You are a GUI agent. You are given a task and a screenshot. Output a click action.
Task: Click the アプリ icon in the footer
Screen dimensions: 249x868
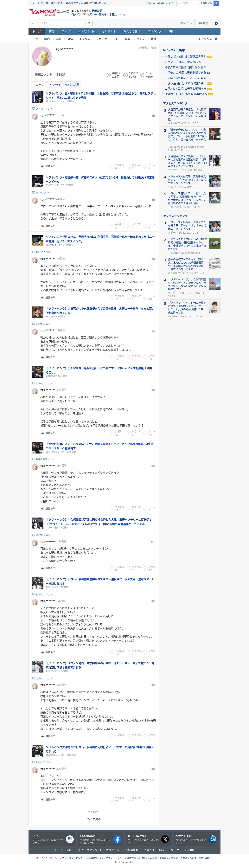[70, 839]
